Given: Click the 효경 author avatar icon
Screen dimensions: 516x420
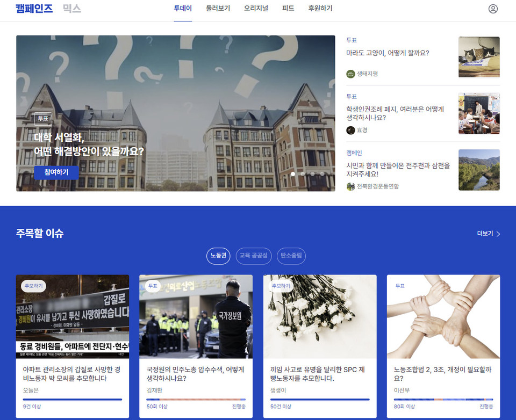Looking at the screenshot, I should 350,130.
